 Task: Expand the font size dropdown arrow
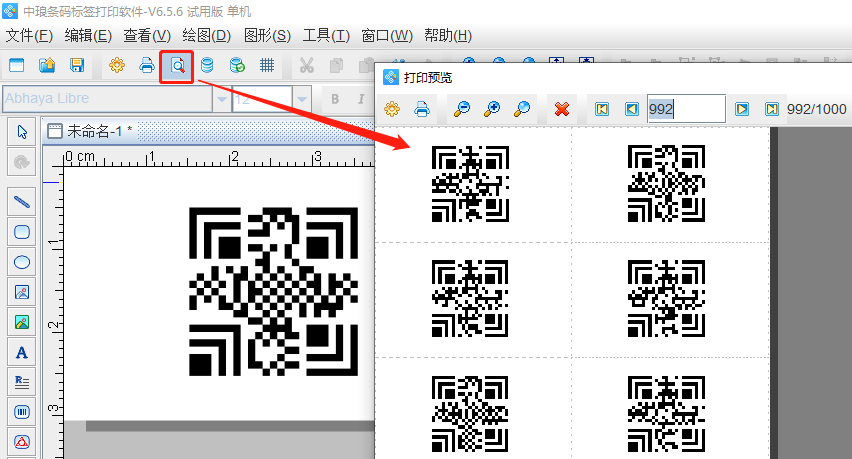(x=302, y=99)
